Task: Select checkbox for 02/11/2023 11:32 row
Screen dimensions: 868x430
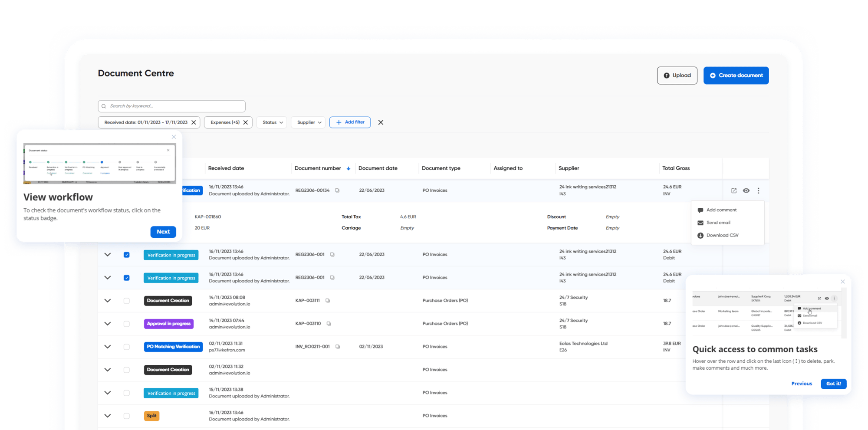Action: pyautogui.click(x=127, y=370)
